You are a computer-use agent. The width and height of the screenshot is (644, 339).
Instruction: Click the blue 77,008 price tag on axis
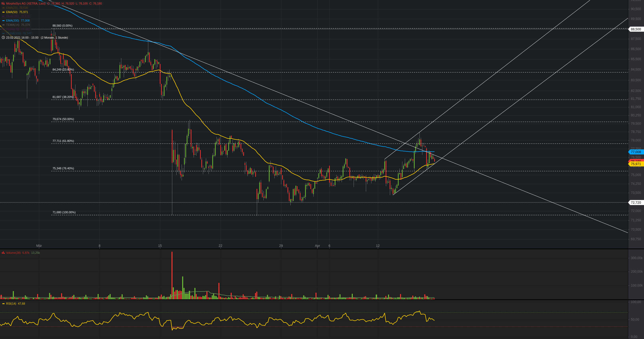pos(636,152)
